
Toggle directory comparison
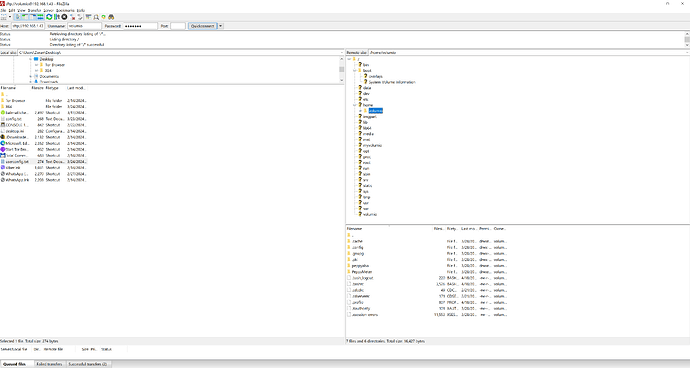click(96, 17)
